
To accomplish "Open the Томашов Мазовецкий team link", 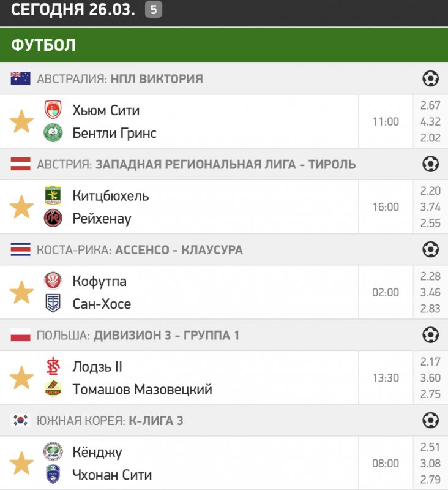I will pyautogui.click(x=142, y=390).
